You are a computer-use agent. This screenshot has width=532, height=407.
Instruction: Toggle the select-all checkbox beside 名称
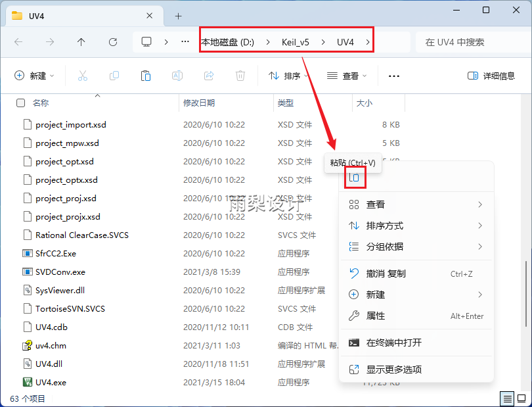[x=20, y=103]
